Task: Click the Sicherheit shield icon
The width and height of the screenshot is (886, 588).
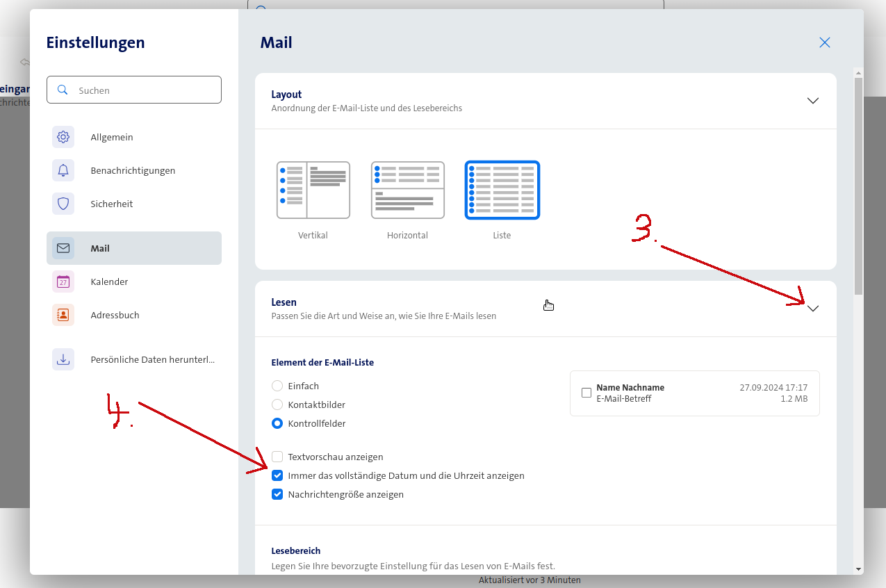Action: 63,204
